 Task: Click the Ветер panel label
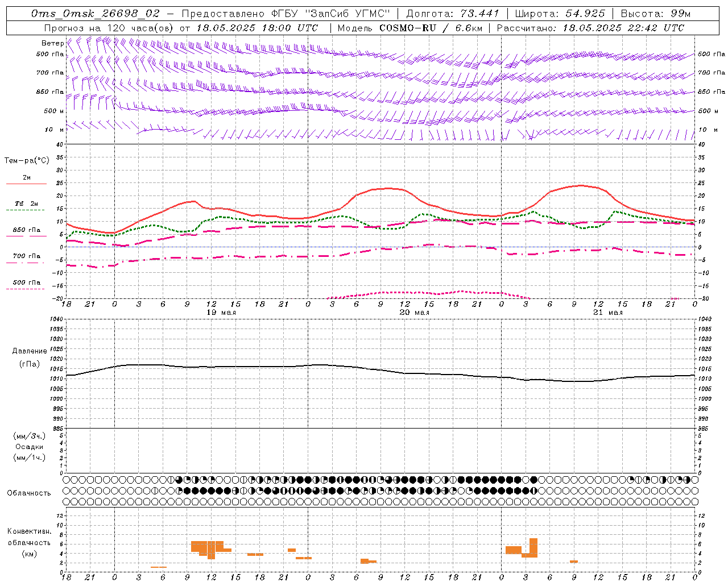click(x=52, y=43)
